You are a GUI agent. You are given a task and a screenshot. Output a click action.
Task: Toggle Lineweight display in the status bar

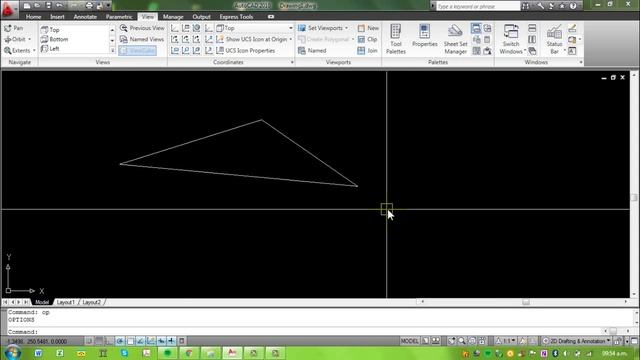tap(171, 341)
